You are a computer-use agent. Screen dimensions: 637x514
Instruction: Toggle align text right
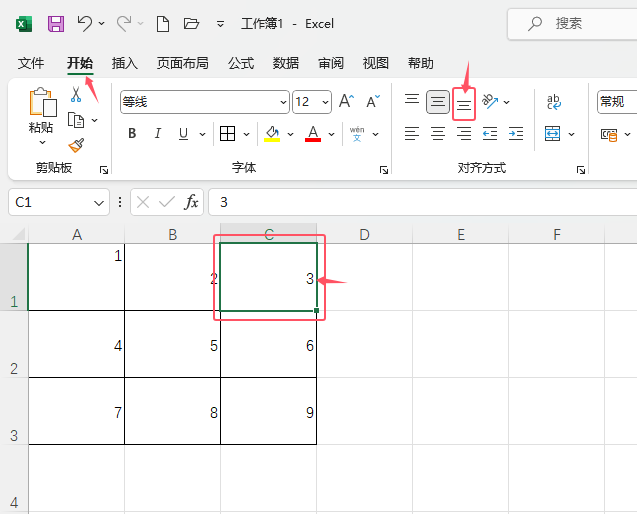464,134
